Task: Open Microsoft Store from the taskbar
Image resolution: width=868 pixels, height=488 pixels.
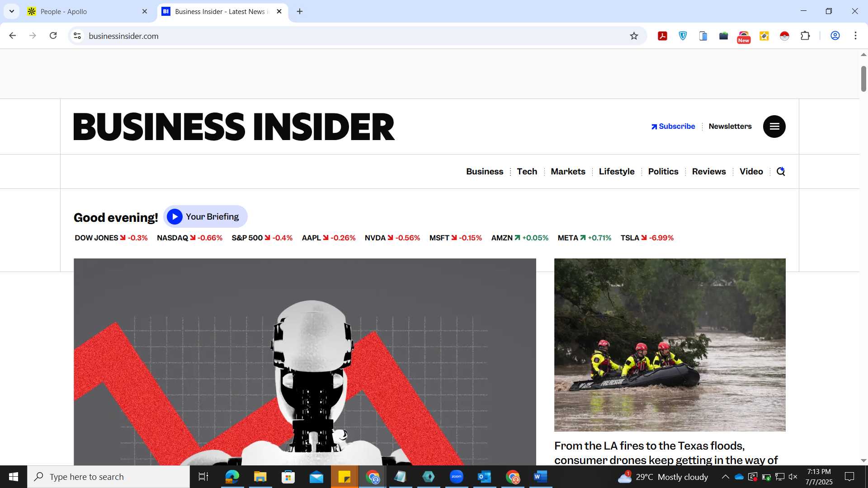Action: coord(288,477)
